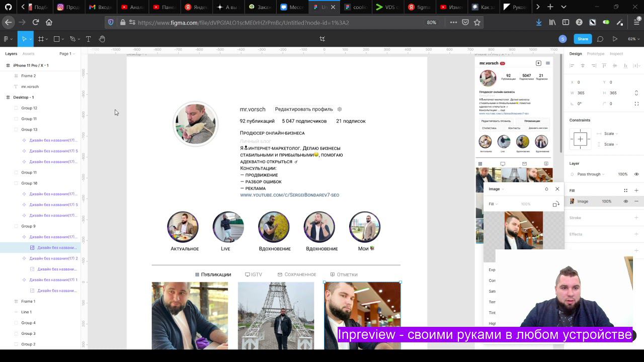Open Move tool dropdown arrow
644x362 pixels.
click(30, 39)
